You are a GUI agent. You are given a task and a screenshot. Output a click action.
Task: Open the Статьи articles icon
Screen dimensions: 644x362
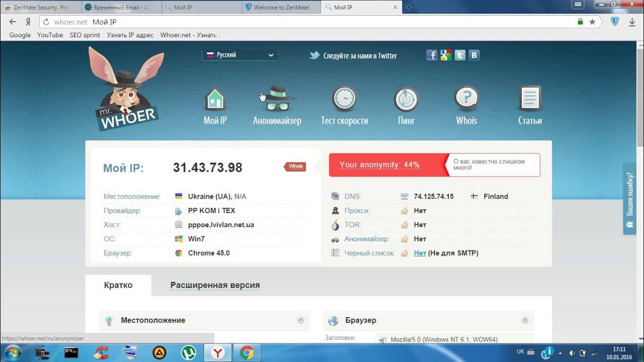530,99
